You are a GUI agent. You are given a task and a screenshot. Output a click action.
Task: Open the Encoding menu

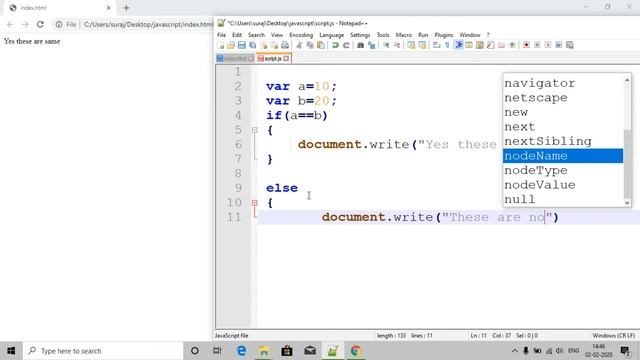[x=301, y=35]
